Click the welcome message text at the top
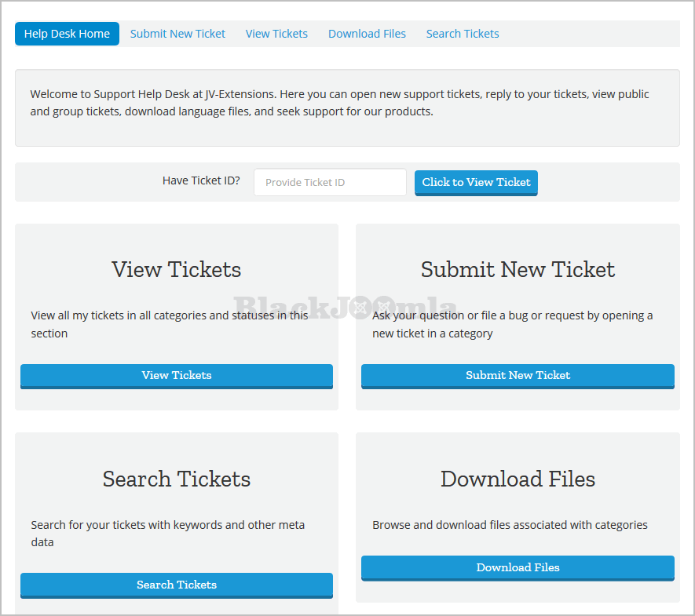695x616 pixels. [x=339, y=103]
